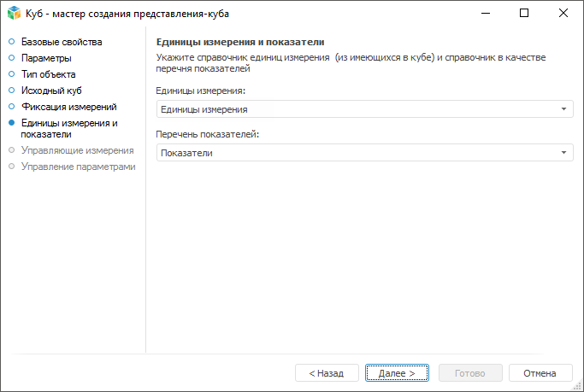This screenshot has height=392, width=584.
Task: Go to Базовые свойства step
Action: point(62,42)
